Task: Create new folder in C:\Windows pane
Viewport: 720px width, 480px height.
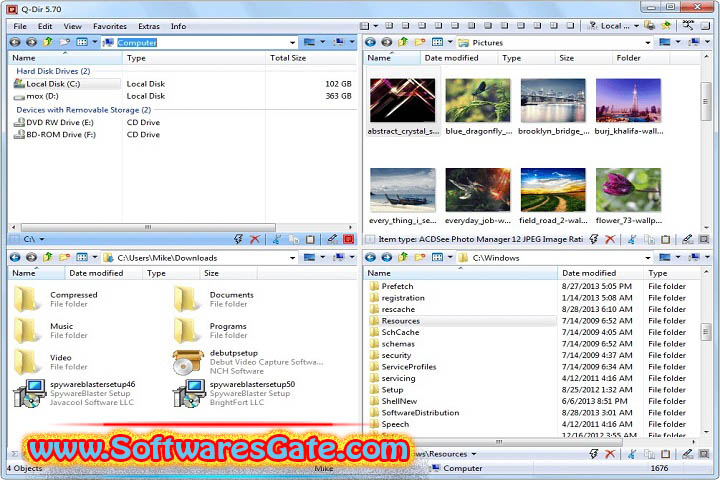Action: [420, 257]
